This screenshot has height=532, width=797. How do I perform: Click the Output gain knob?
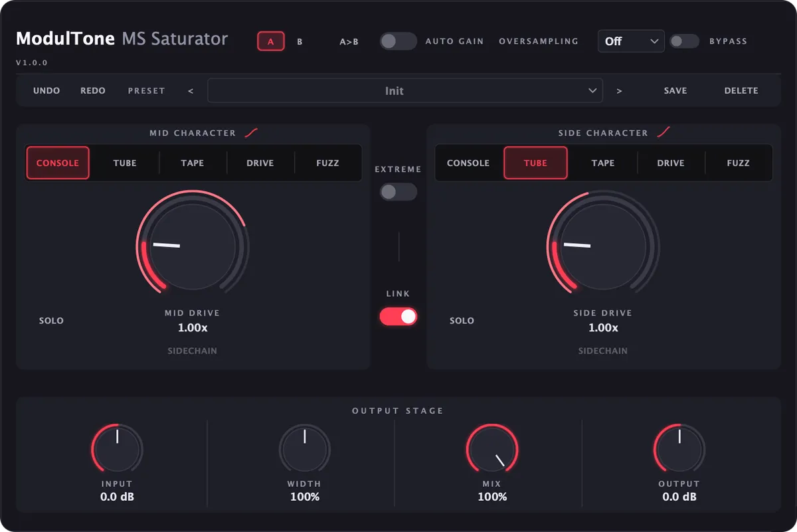[x=679, y=449]
